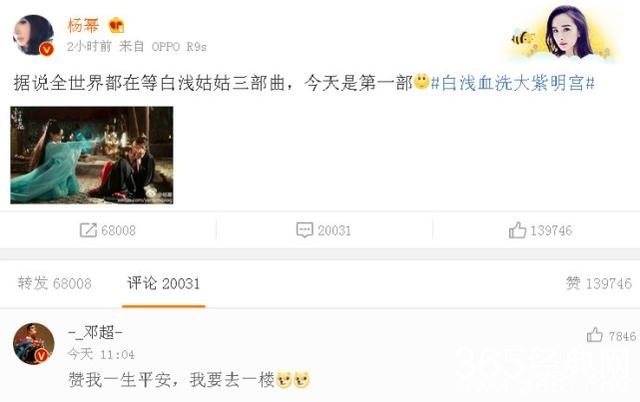Open 邓超's Superman avatar
This screenshot has width=640, height=402.
pyautogui.click(x=33, y=344)
